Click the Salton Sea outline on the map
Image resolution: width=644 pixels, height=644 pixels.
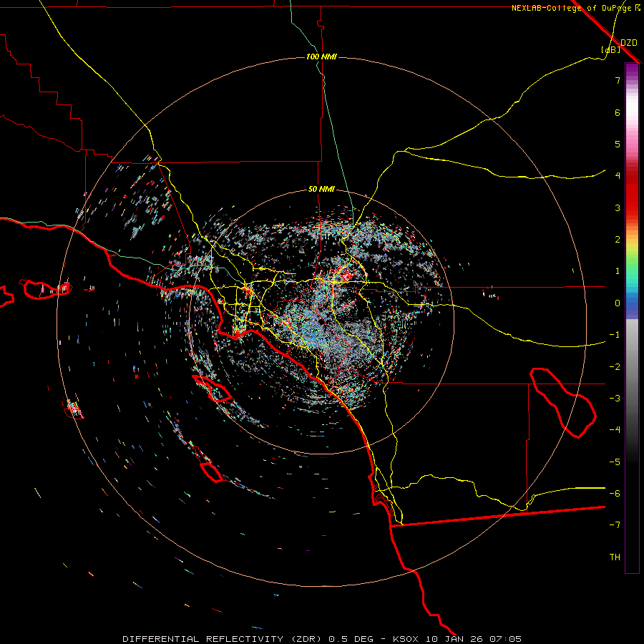564,402
